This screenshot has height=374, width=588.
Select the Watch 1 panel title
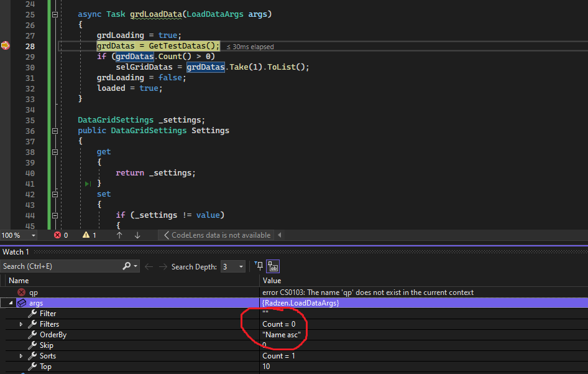(16, 251)
